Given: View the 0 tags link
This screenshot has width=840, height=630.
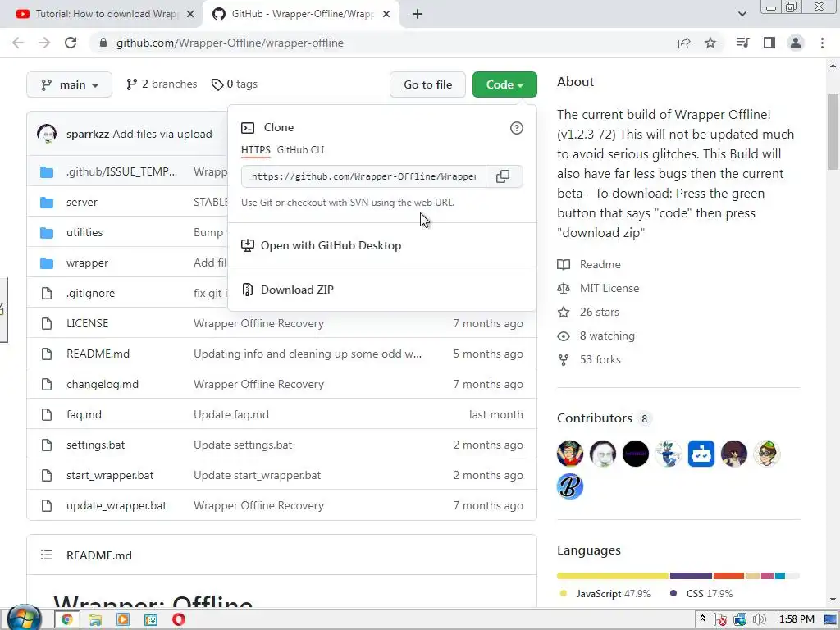Looking at the screenshot, I should [x=234, y=84].
